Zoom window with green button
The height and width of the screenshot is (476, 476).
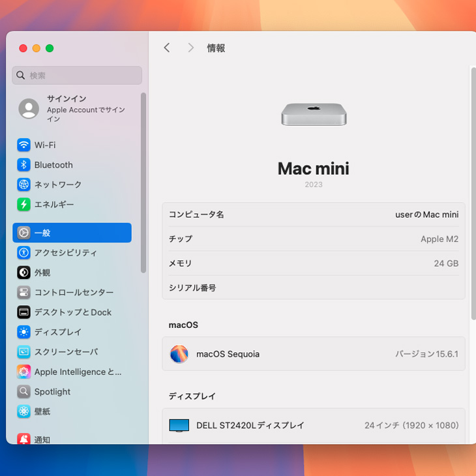point(50,48)
